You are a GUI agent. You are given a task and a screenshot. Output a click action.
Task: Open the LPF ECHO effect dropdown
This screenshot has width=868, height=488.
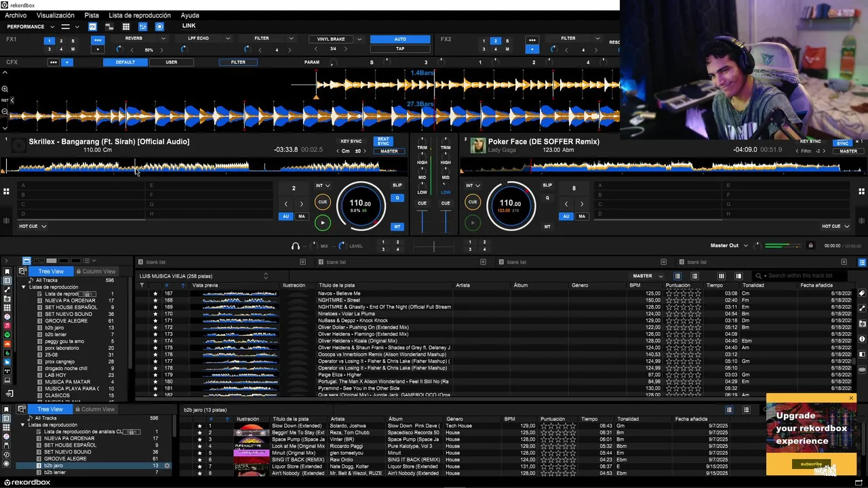[x=228, y=39]
